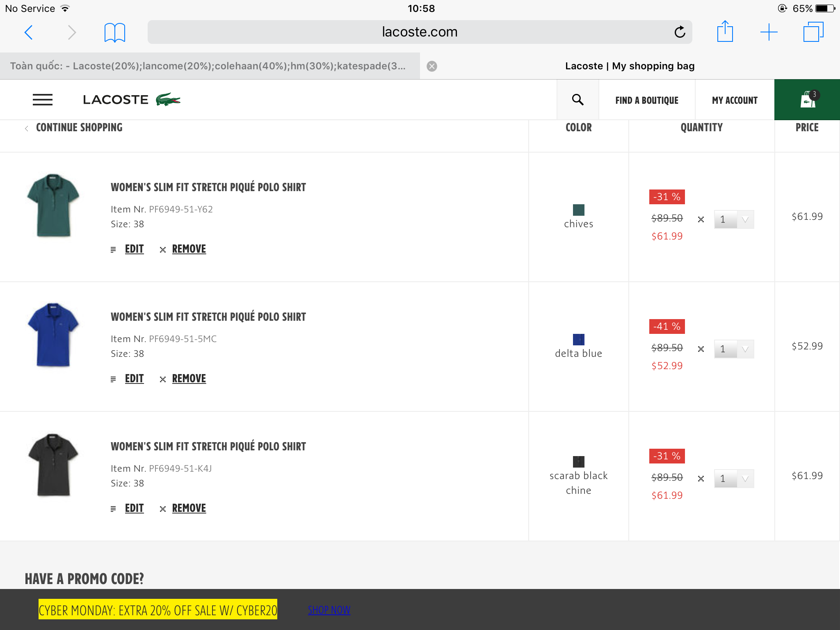Select the delta blue color swatch
Screen dimensions: 840x630
(x=578, y=340)
